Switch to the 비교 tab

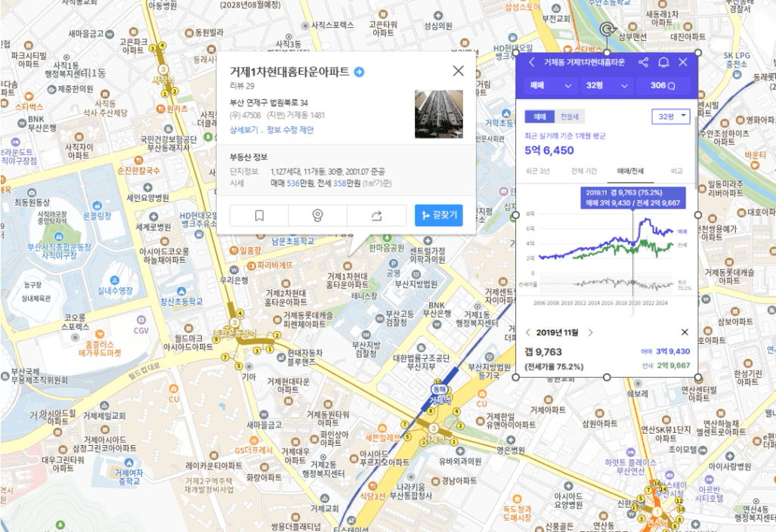pyautogui.click(x=676, y=172)
